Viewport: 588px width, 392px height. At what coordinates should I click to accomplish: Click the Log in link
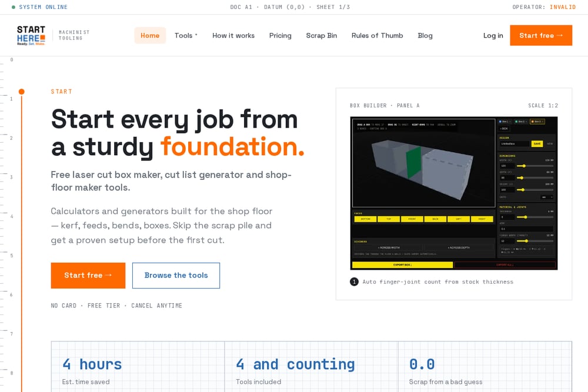coord(493,36)
